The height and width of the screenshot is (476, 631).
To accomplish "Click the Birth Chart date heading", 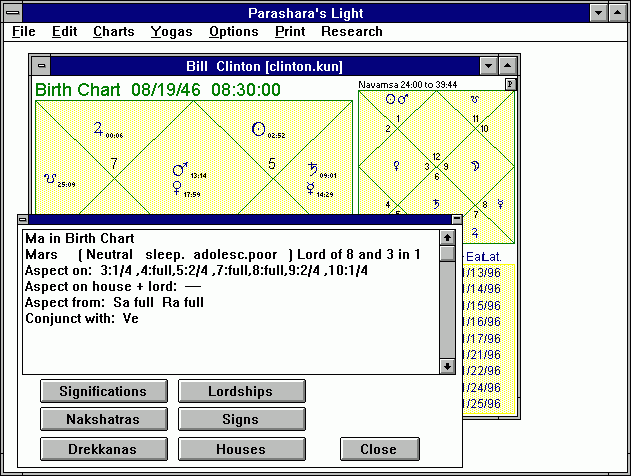I will point(158,89).
